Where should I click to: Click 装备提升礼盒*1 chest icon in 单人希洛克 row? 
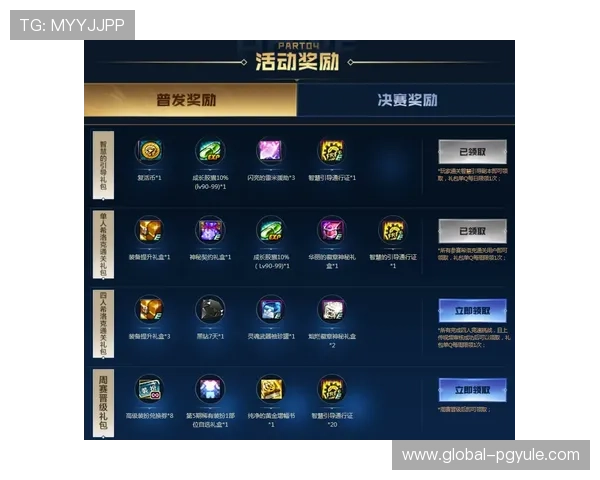tap(149, 230)
